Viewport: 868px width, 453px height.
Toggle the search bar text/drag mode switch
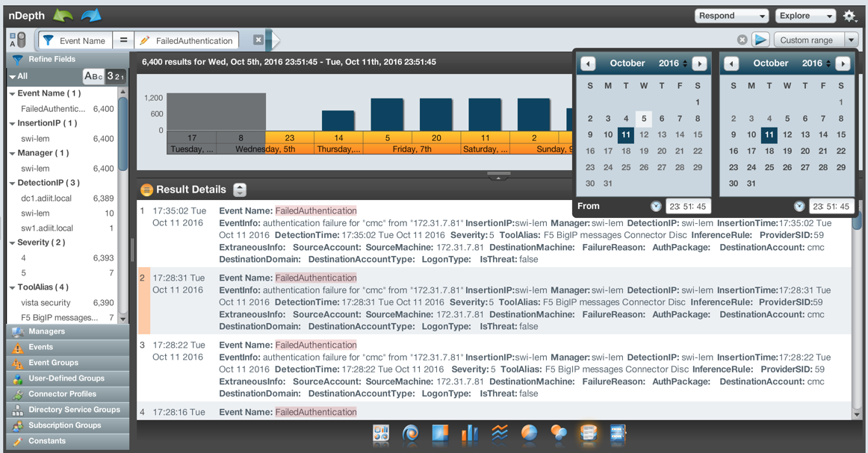point(18,40)
